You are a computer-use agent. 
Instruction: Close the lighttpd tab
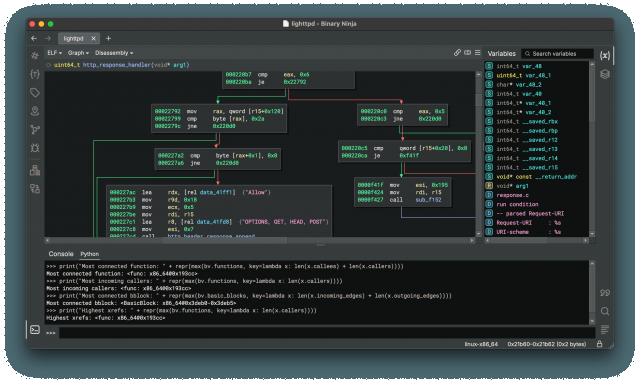point(93,38)
